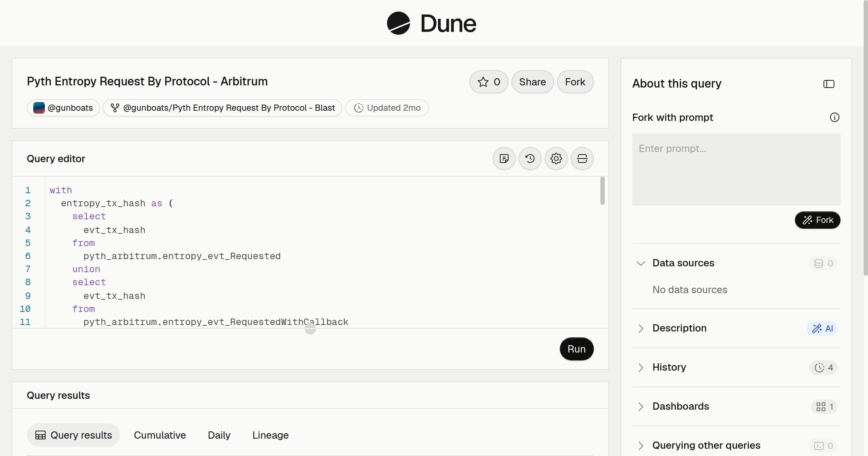Click the AI badge beside Description
Screen dimensions: 868x456
click(x=822, y=328)
